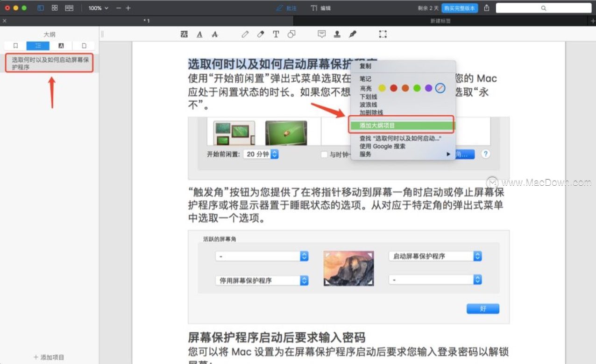Click the blue '好' button
The image size is (596, 364).
click(x=483, y=309)
